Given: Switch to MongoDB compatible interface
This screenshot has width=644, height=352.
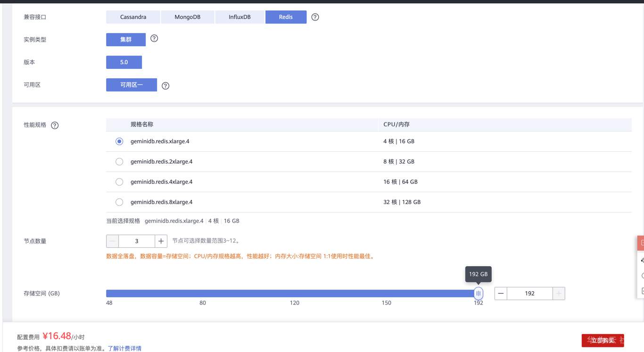Looking at the screenshot, I should pos(188,17).
